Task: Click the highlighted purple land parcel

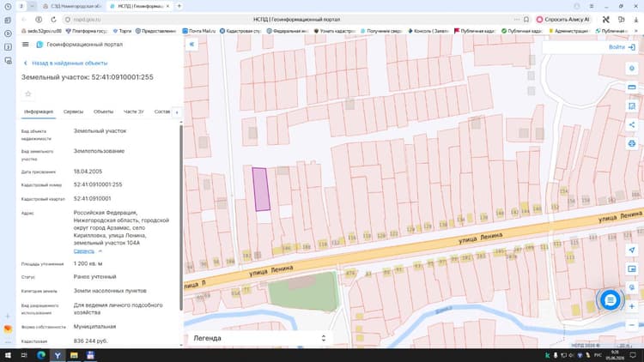Action: [x=261, y=190]
